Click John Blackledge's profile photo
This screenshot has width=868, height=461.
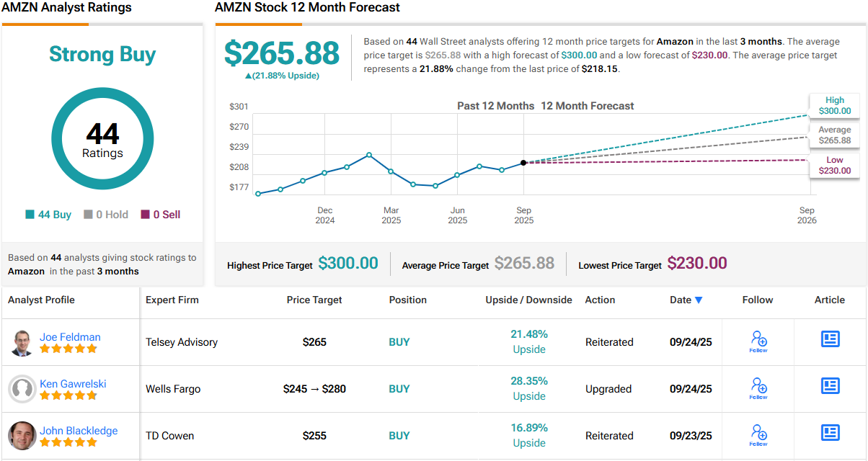22,436
